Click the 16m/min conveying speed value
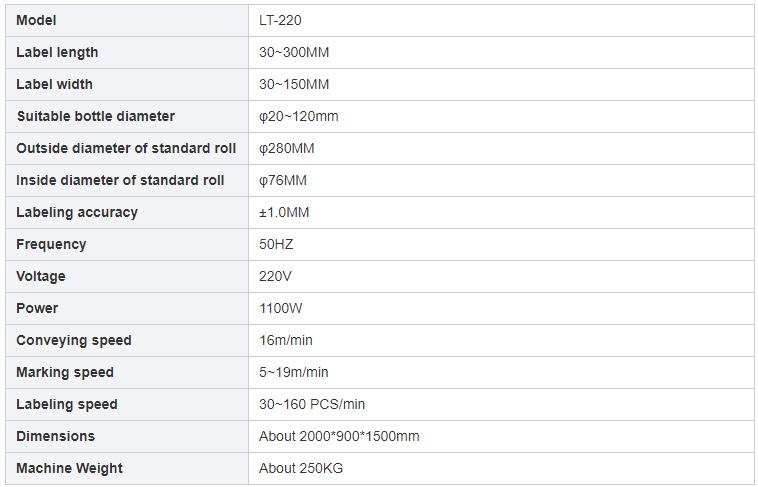Viewport: 758px width, 487px height. coord(286,340)
